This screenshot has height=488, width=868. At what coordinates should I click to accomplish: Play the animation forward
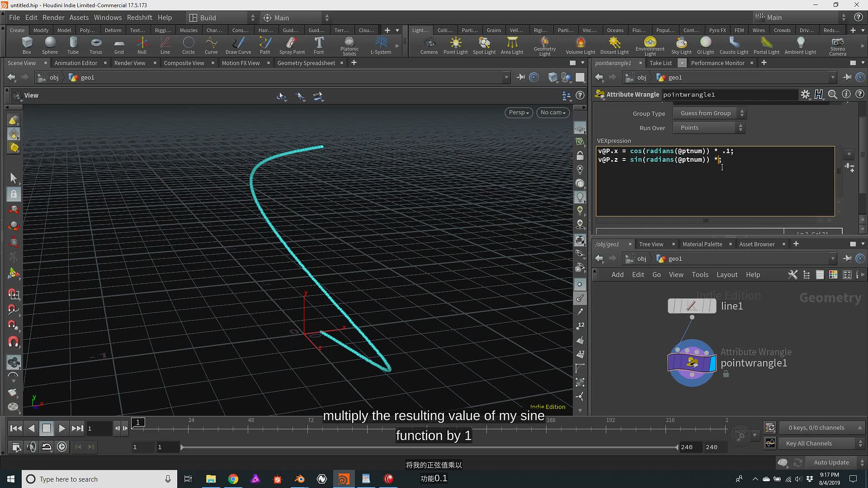(61, 428)
